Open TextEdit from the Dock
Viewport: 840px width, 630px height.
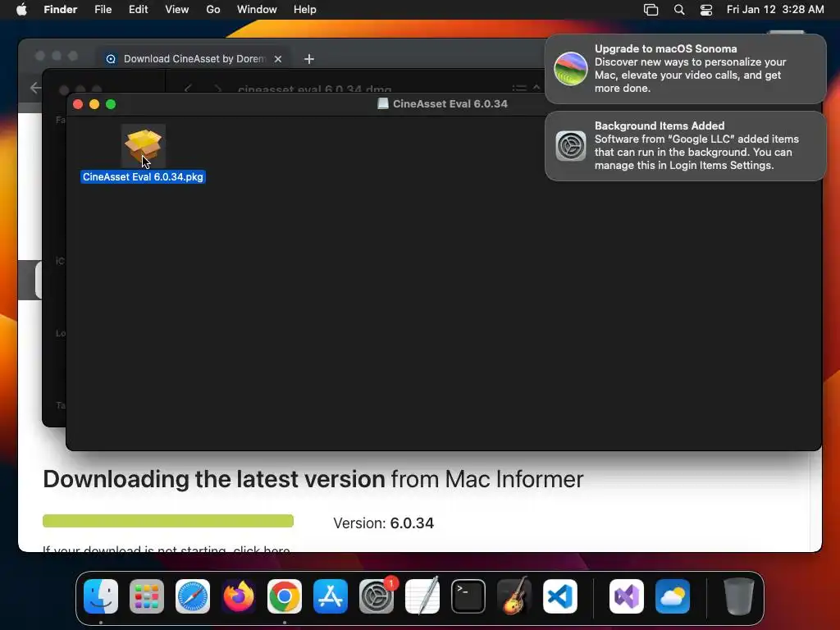click(422, 596)
